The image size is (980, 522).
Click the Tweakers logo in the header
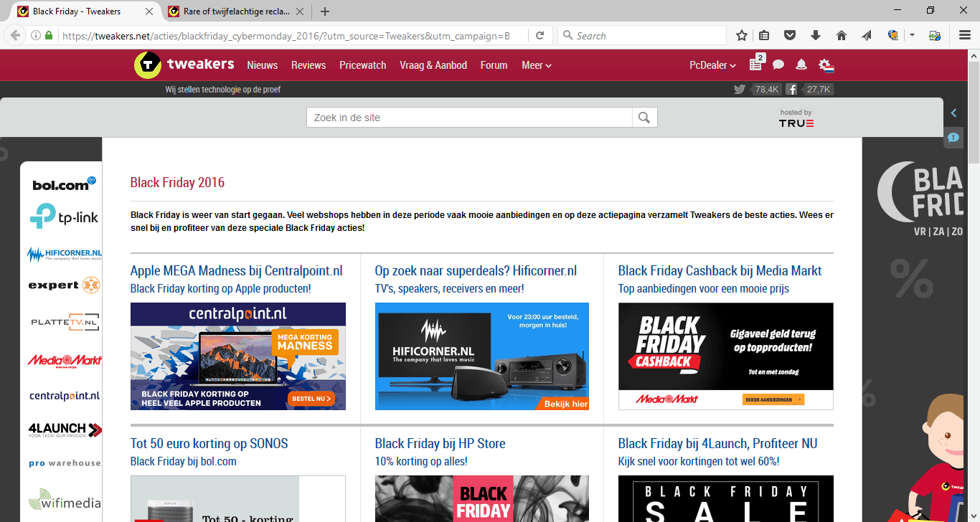tap(184, 65)
